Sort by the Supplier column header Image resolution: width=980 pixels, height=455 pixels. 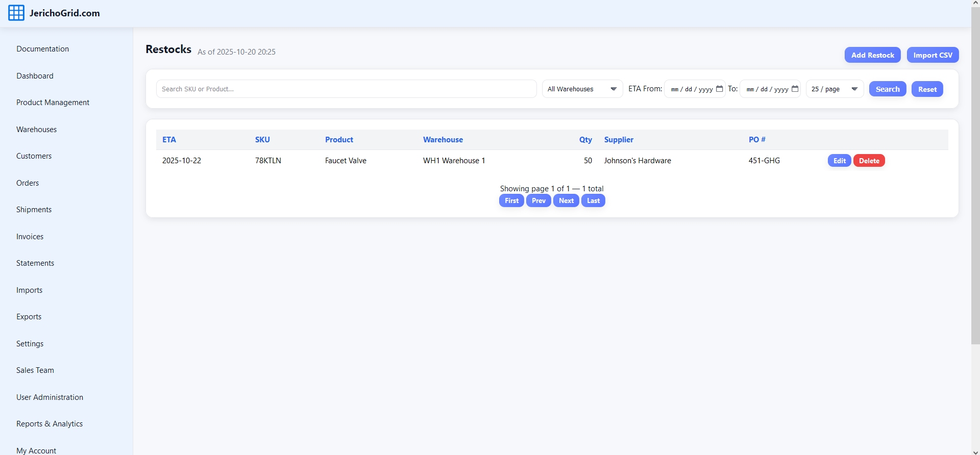click(x=619, y=140)
